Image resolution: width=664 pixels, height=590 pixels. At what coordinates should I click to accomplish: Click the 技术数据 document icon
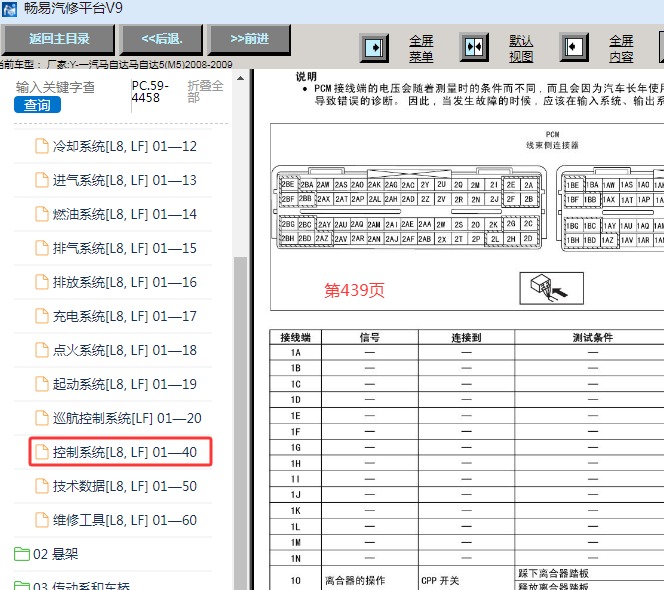click(42, 485)
